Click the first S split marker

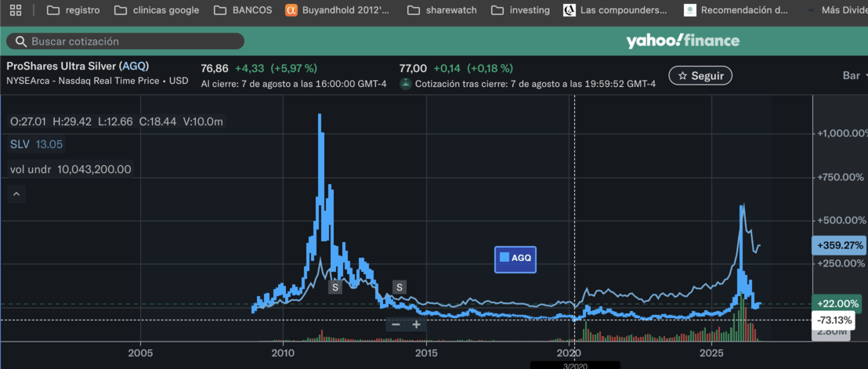pos(335,287)
